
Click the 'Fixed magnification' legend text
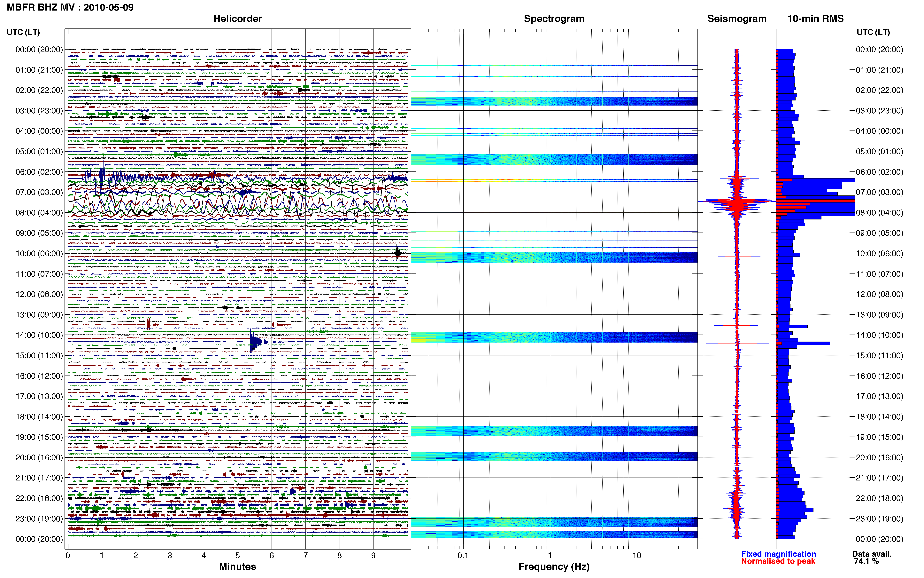pyautogui.click(x=778, y=554)
